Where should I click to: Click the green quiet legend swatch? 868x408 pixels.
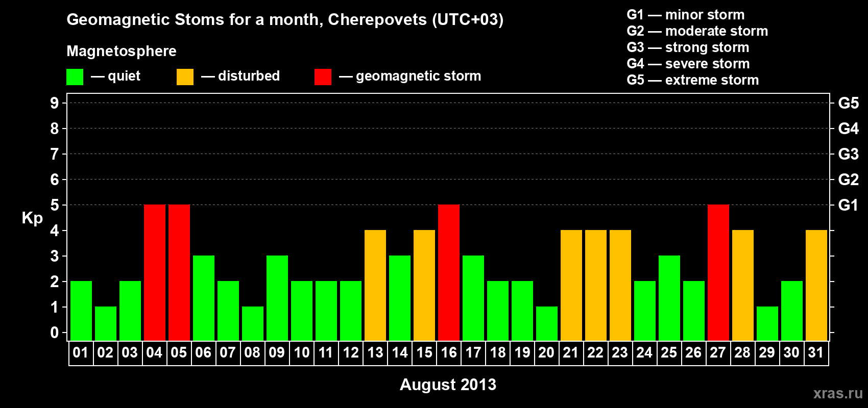[x=75, y=77]
